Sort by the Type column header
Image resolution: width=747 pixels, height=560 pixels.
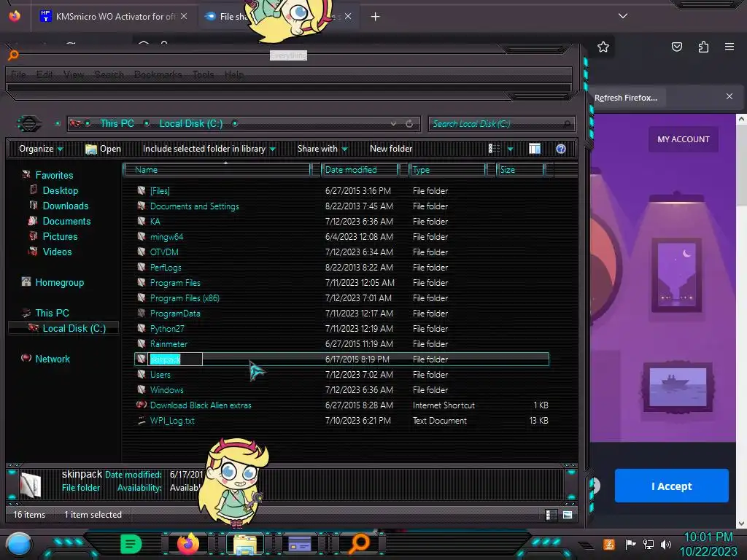447,169
